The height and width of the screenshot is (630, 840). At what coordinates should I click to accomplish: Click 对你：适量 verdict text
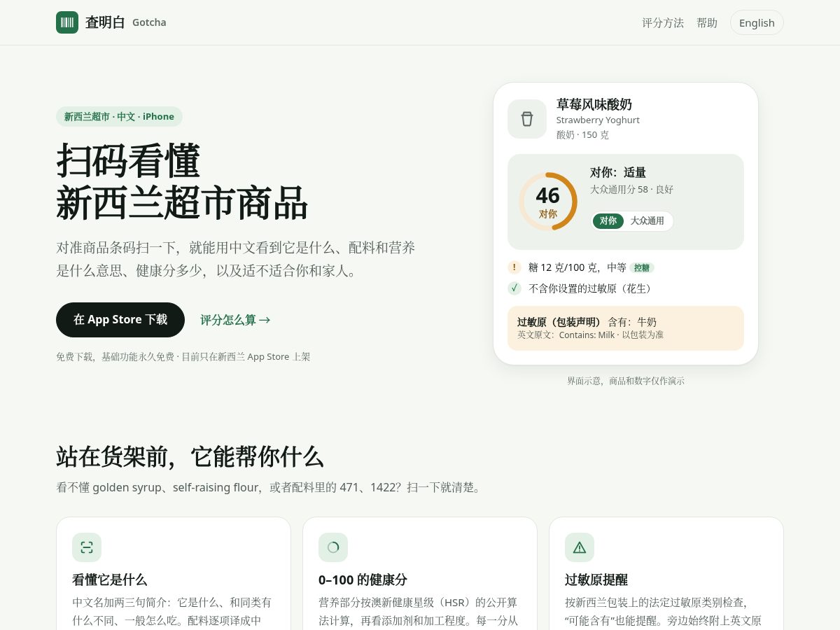(x=618, y=172)
